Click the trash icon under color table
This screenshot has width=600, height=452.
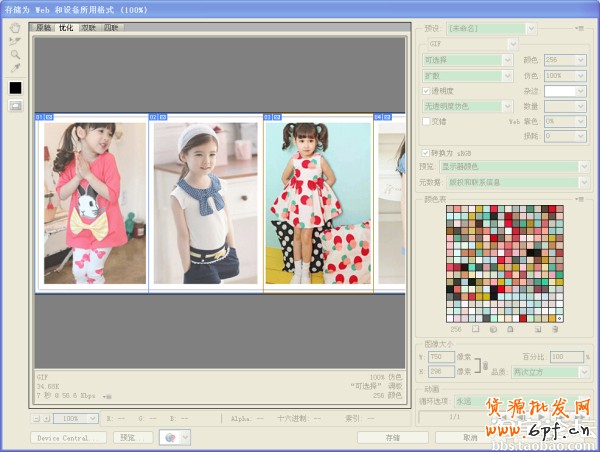(555, 328)
